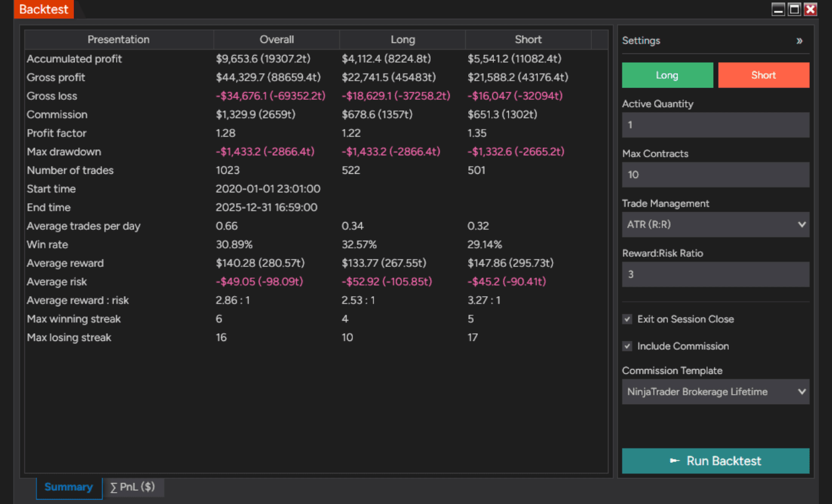This screenshot has height=504, width=832.
Task: Select the Gross profit row label
Action: 56,78
